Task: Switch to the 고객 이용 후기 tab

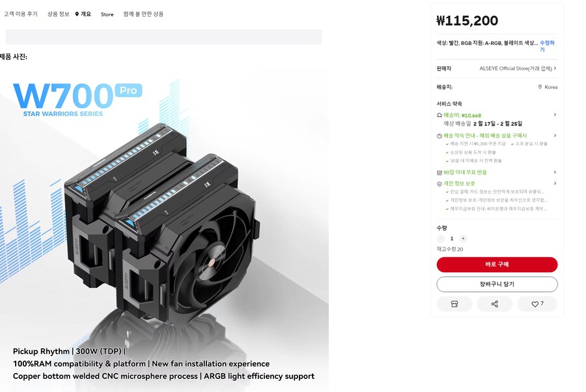Action: click(x=21, y=14)
